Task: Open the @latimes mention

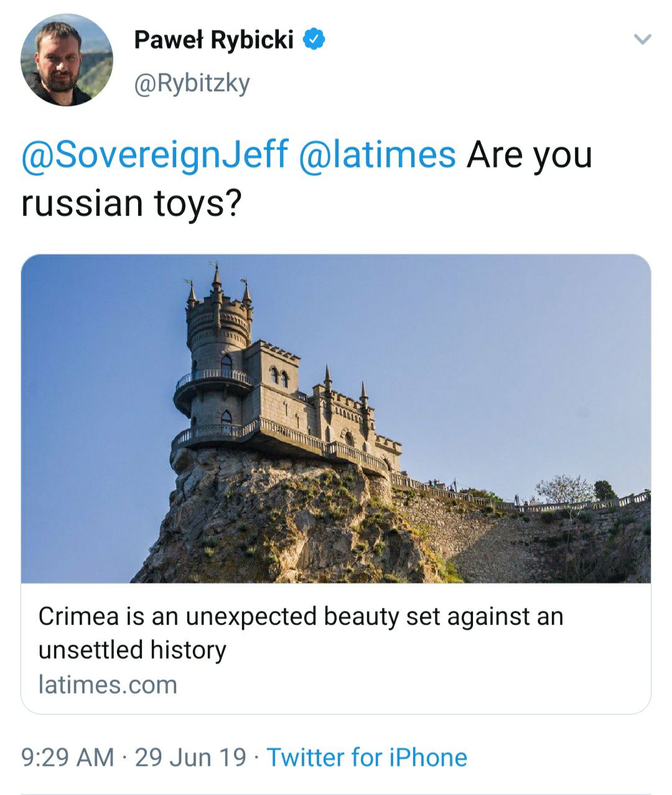Action: coord(378,154)
